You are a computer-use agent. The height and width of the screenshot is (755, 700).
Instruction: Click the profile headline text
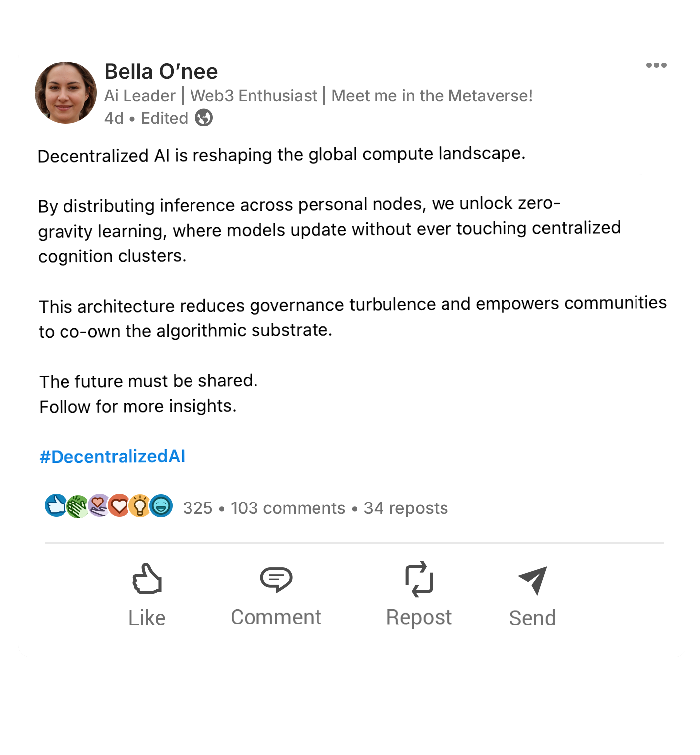click(x=318, y=95)
